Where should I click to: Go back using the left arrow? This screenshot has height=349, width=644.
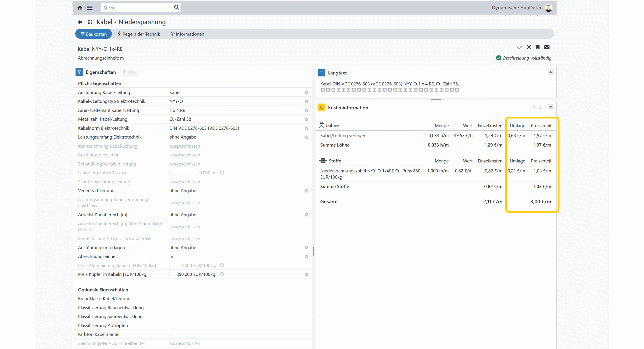(80, 22)
